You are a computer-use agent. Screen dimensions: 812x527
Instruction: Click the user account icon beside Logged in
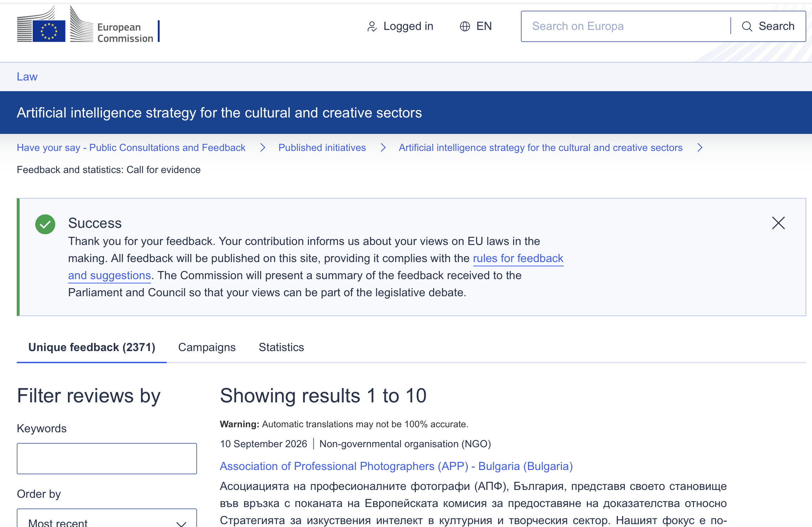click(x=372, y=26)
